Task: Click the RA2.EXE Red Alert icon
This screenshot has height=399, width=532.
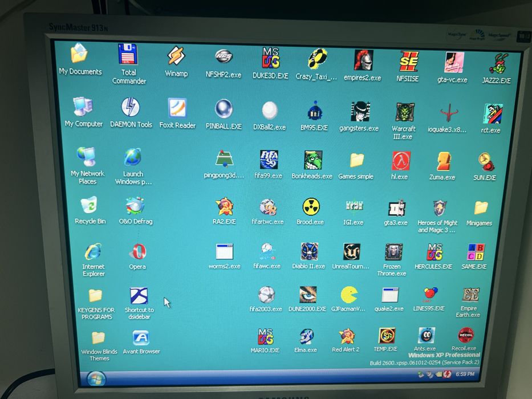Action: click(225, 206)
